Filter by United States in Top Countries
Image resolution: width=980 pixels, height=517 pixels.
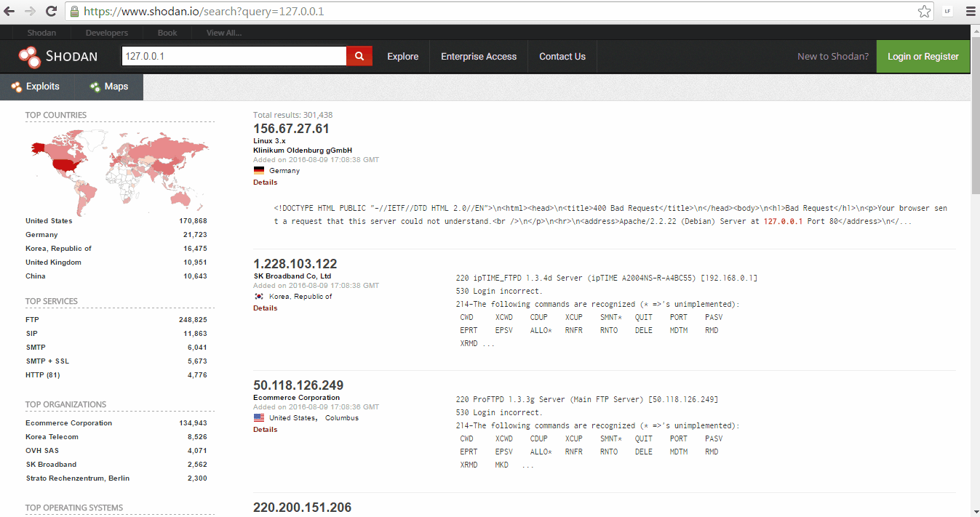tap(49, 221)
